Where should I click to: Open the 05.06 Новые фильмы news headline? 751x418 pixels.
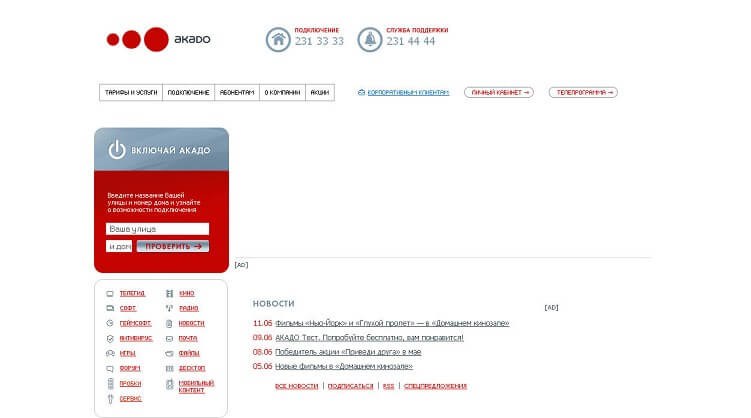click(x=344, y=366)
